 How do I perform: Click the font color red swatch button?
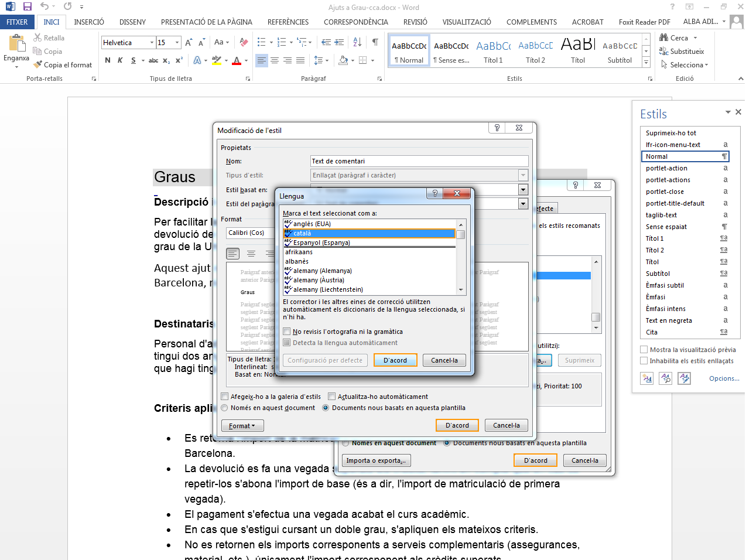(x=237, y=60)
